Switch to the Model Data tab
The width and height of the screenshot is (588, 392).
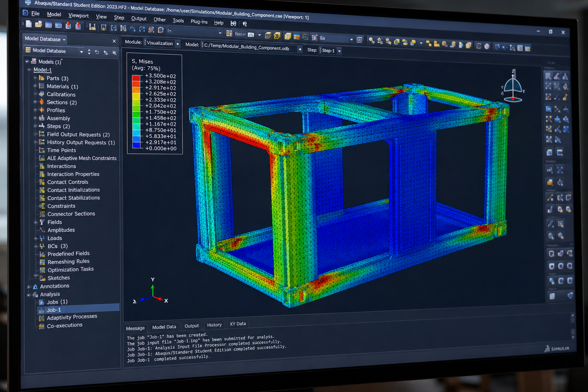click(x=164, y=327)
